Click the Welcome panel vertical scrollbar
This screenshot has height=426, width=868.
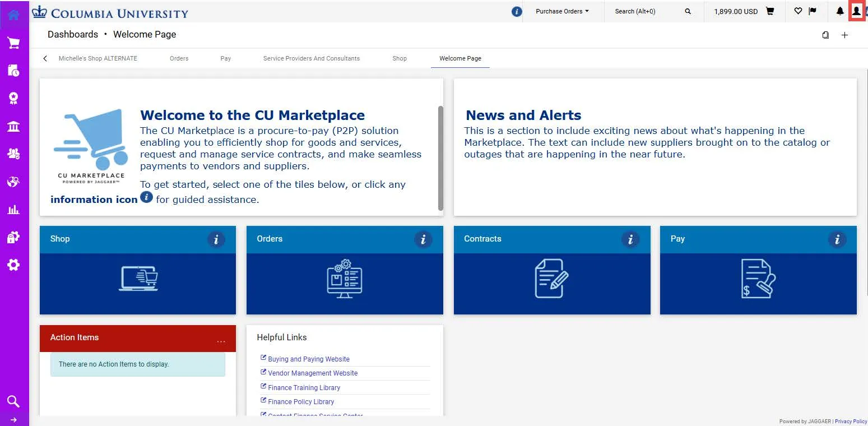click(440, 158)
